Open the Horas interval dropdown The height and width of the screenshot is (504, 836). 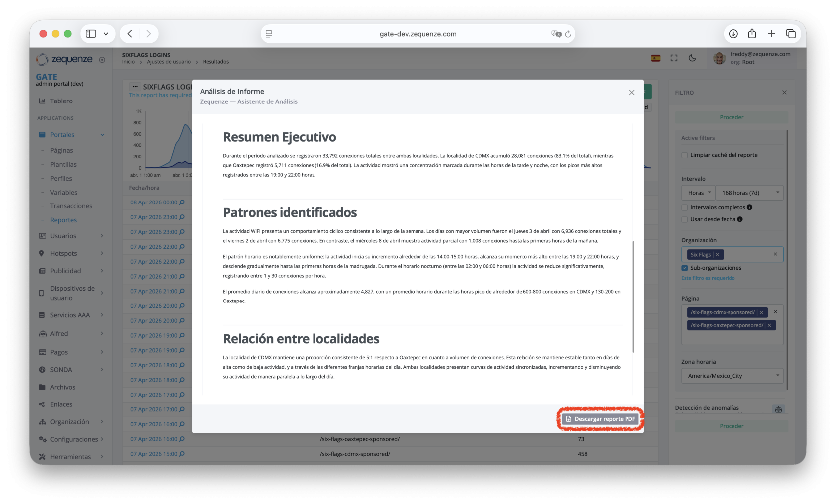[698, 193]
